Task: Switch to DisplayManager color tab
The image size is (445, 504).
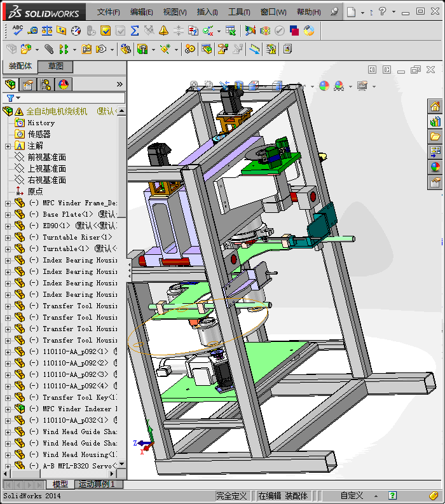Action: pyautogui.click(x=64, y=85)
